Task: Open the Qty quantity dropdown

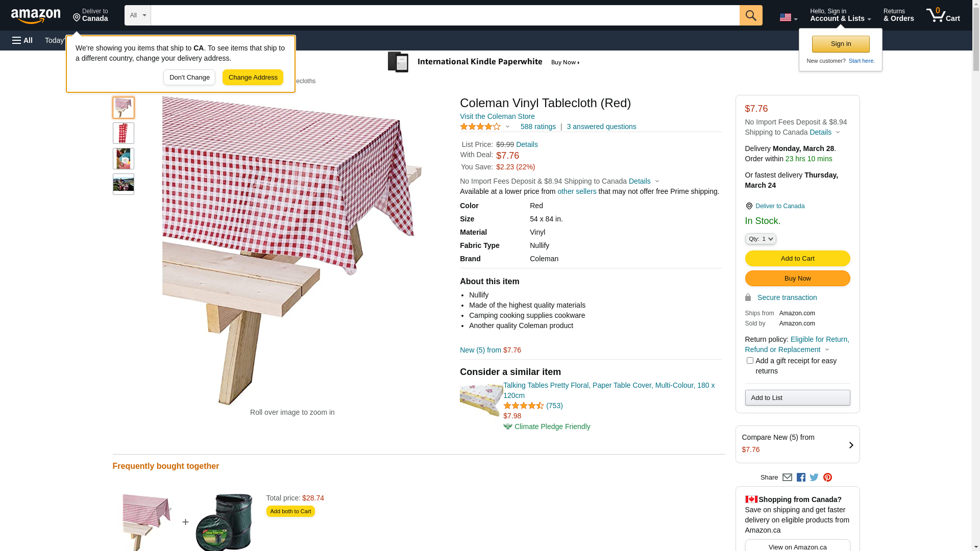Action: [x=761, y=239]
